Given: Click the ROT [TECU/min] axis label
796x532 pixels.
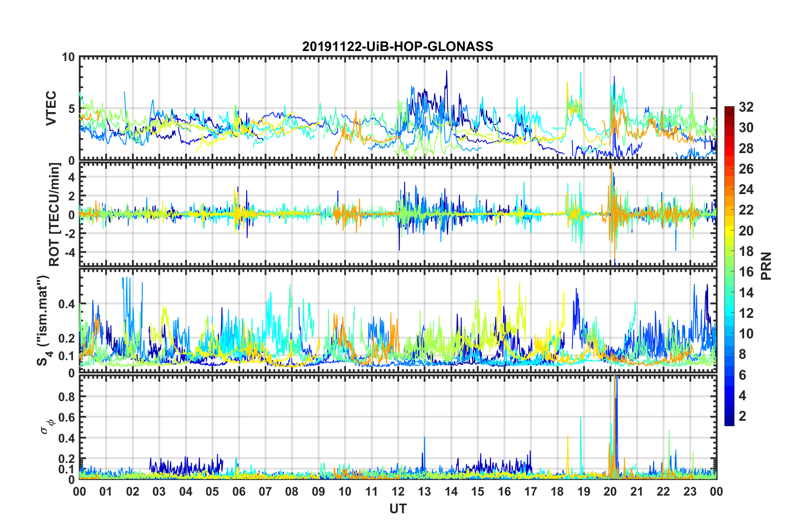Looking at the screenshot, I should 54,215.
